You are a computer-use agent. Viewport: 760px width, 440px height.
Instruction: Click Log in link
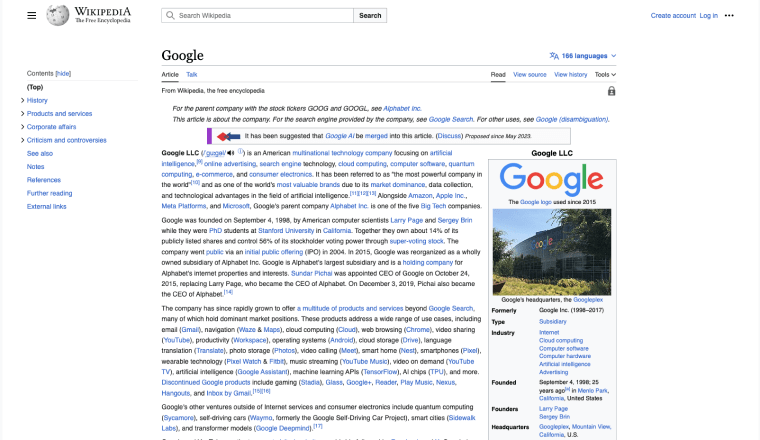click(x=708, y=16)
